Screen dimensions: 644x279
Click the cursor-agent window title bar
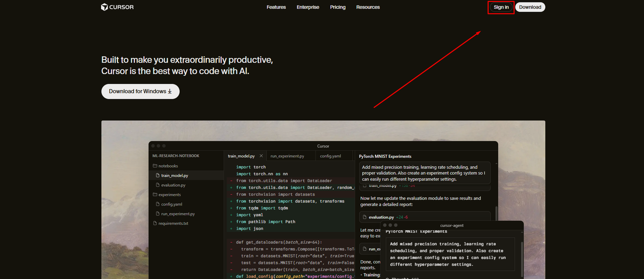[x=452, y=225]
